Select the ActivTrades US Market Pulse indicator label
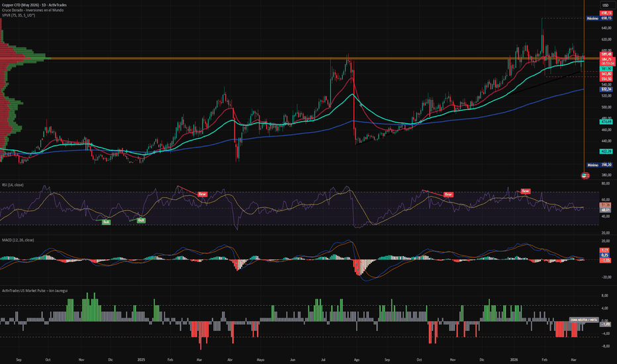The image size is (617, 364). click(x=34, y=291)
